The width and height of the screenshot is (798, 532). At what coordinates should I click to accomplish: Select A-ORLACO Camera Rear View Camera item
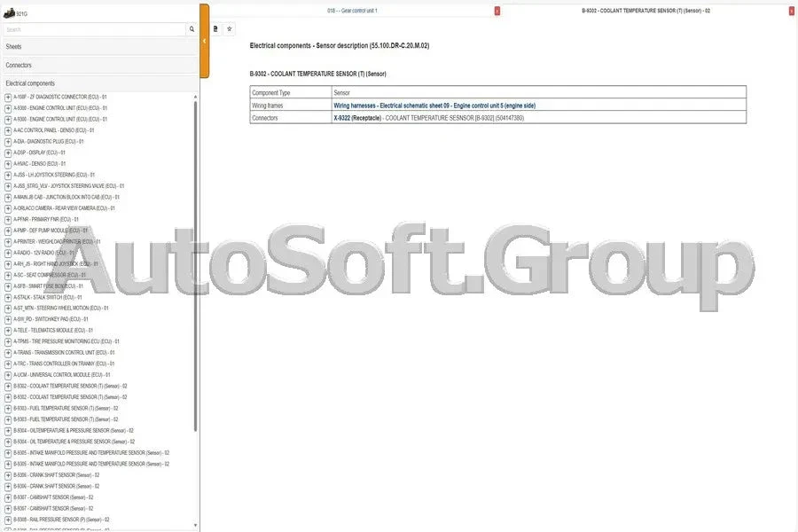point(64,208)
